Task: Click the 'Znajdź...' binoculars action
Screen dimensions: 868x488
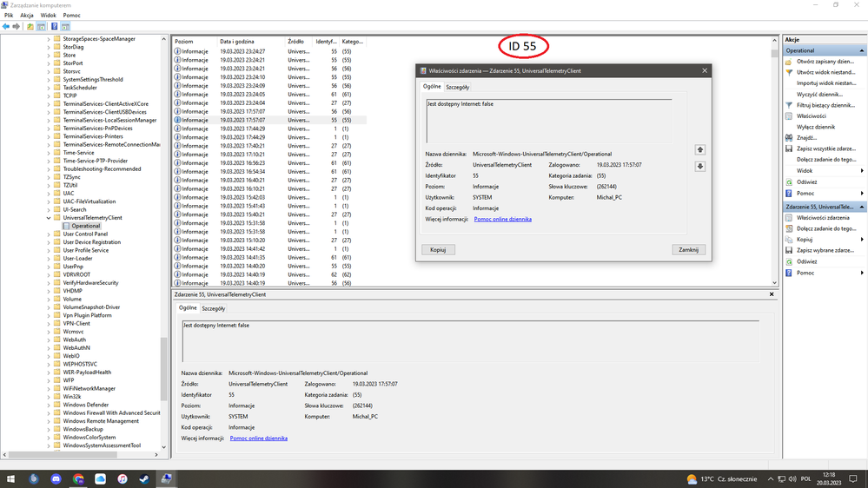Action: click(x=807, y=137)
